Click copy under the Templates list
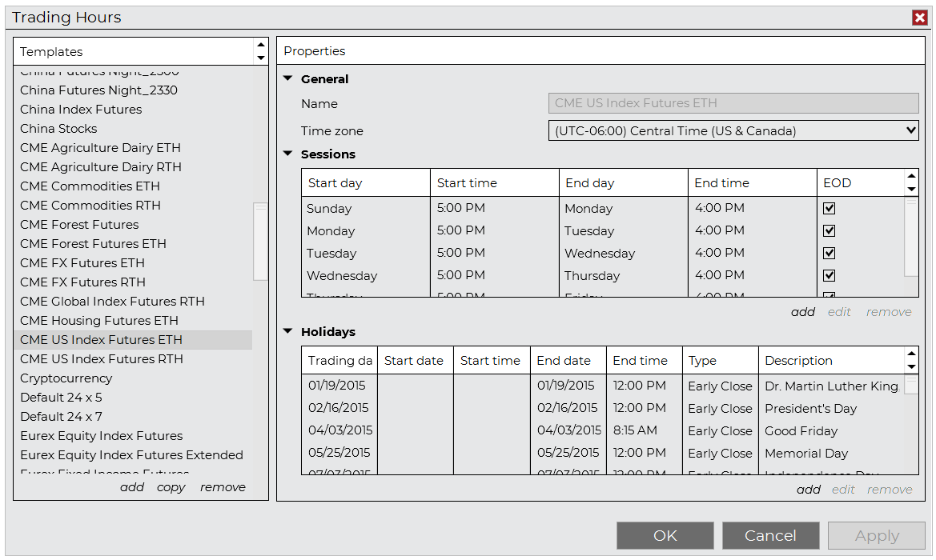936x560 pixels. 171,486
